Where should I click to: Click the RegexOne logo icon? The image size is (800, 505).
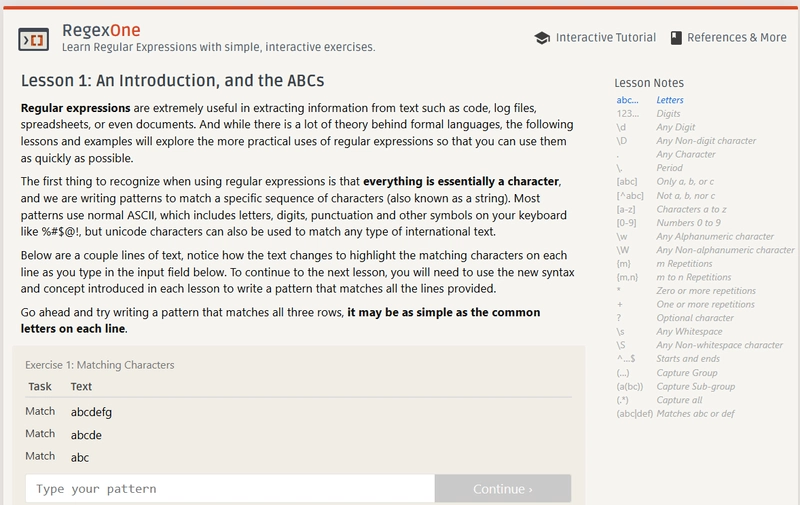coord(36,39)
